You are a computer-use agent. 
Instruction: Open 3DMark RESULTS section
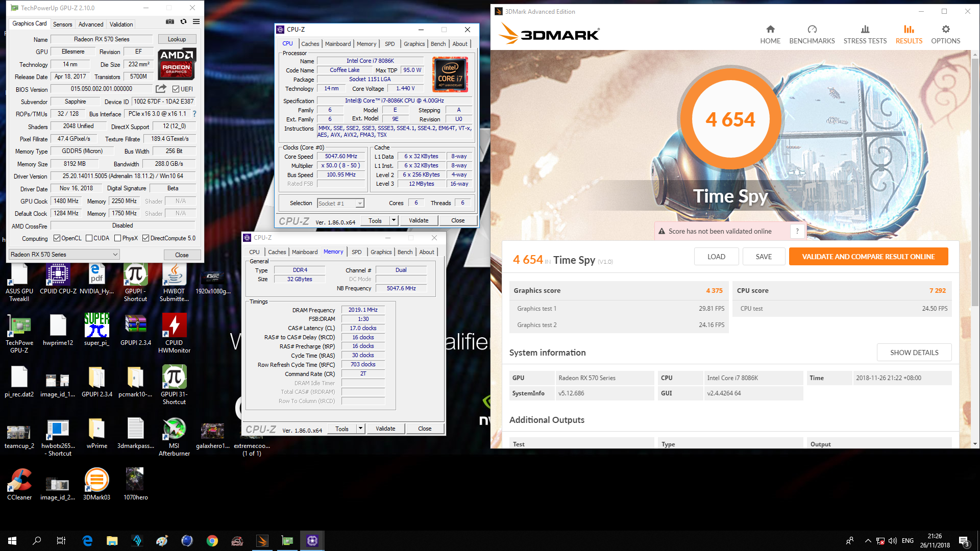[909, 35]
